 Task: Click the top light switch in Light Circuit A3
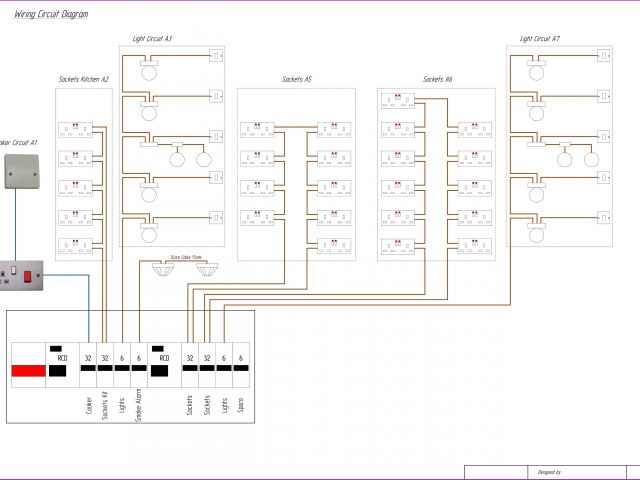pos(215,55)
